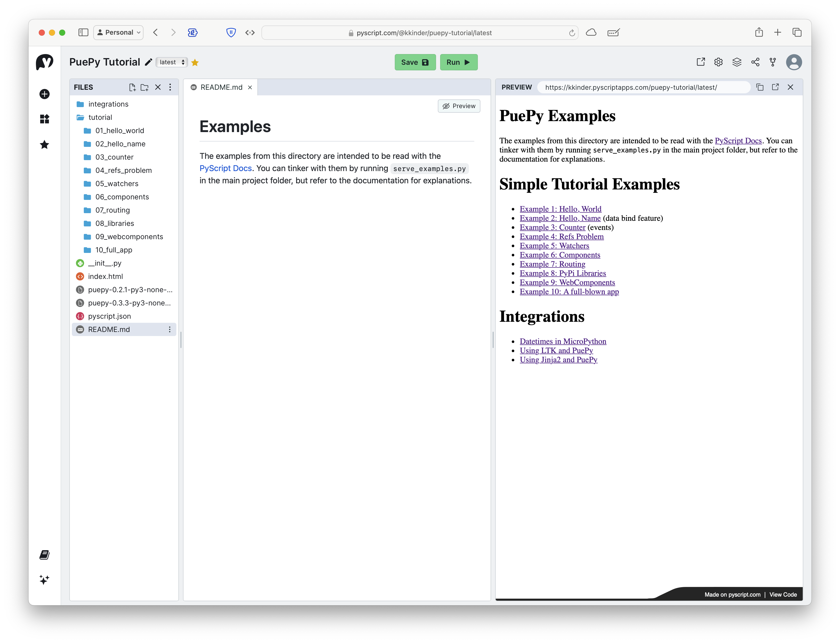Select README.md in the file tree
The height and width of the screenshot is (643, 840).
(x=124, y=330)
